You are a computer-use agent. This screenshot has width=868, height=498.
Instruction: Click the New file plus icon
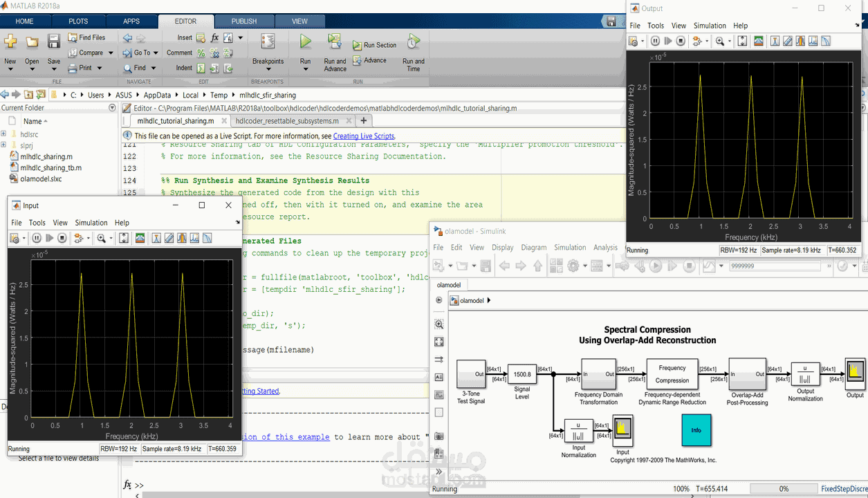coord(10,42)
